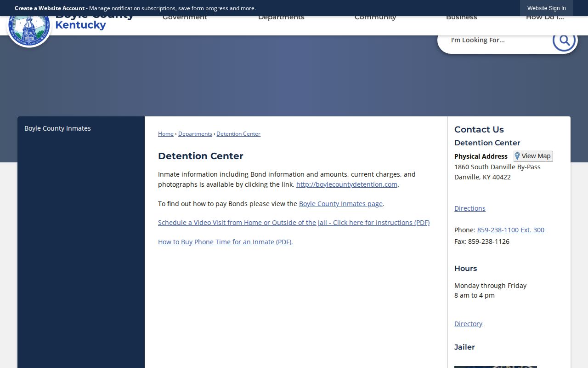Viewport: 588px width, 368px height.
Task: Click Create a Website Account link
Action: tap(50, 8)
